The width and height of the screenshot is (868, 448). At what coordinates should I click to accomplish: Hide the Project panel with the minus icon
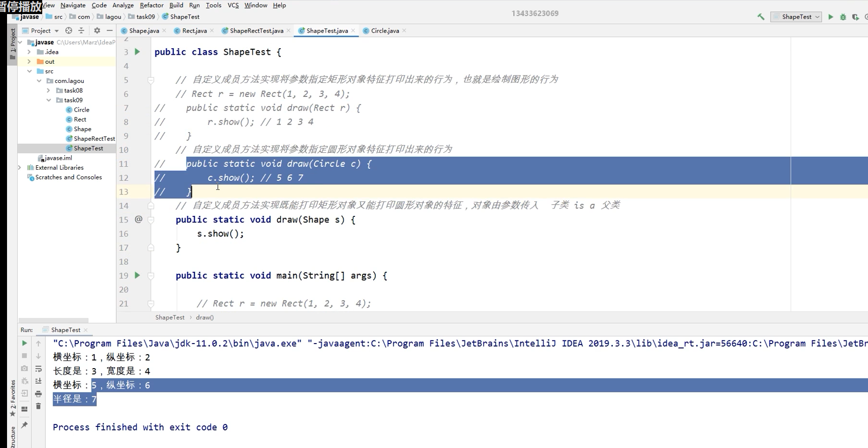pyautogui.click(x=110, y=31)
